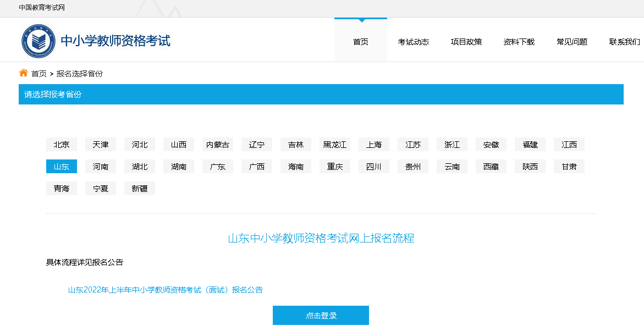Select 新疆 province button
Viewport: 644px width, 331px height.
(140, 189)
